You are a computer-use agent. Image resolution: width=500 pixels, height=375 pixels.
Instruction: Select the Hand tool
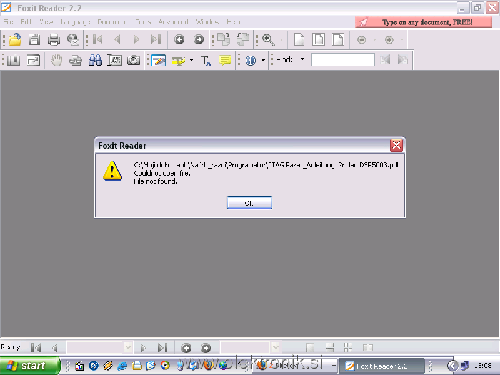[56, 60]
